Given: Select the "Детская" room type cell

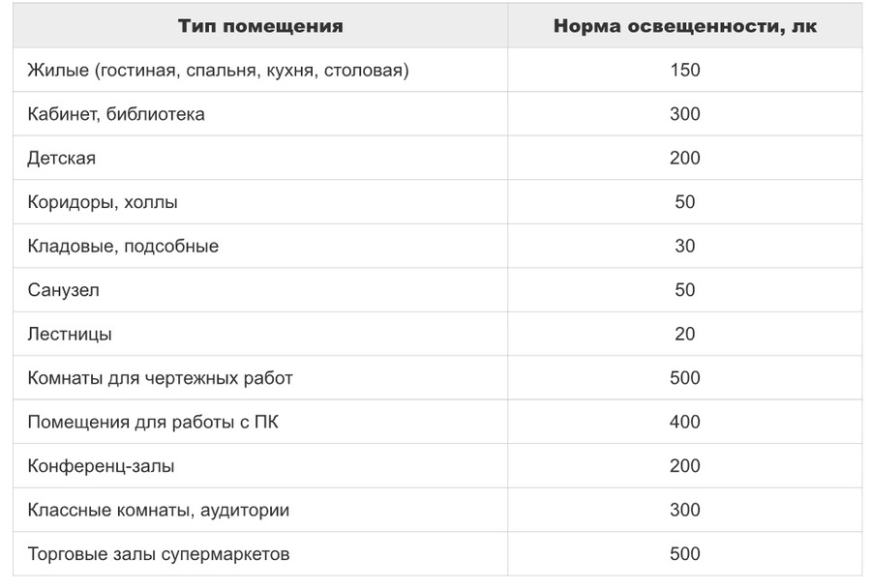Looking at the screenshot, I should (62, 159).
